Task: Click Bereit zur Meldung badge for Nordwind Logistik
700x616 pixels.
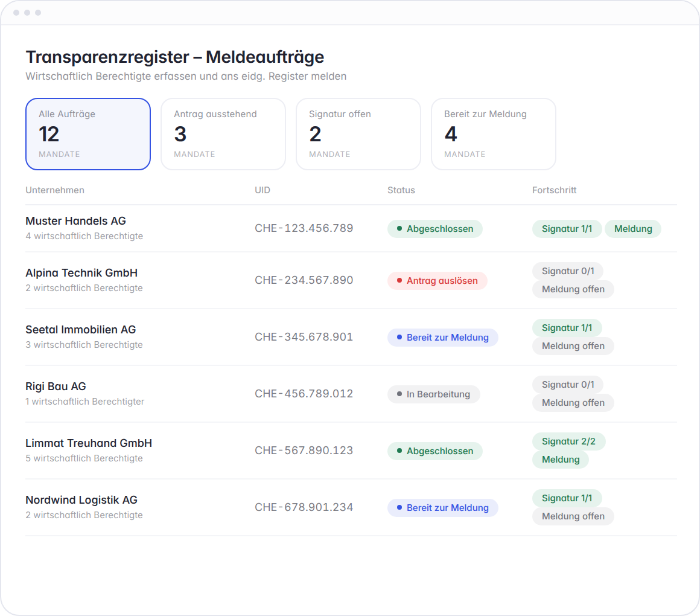Action: tap(442, 508)
